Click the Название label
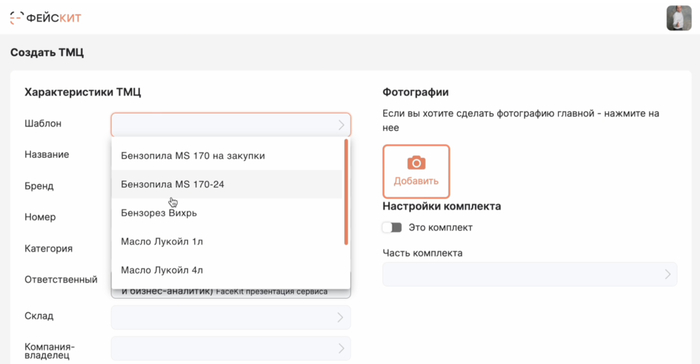 click(x=47, y=155)
